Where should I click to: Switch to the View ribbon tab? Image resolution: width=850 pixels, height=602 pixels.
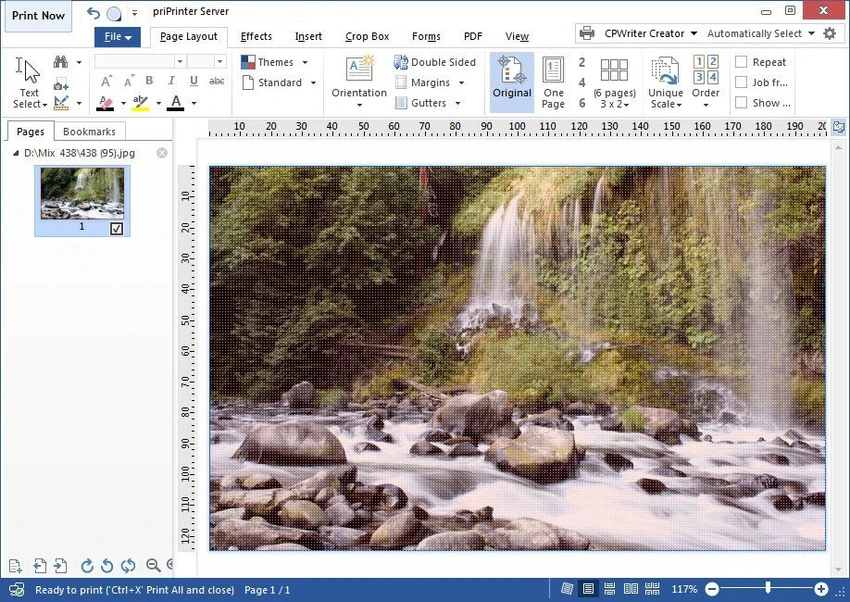517,36
